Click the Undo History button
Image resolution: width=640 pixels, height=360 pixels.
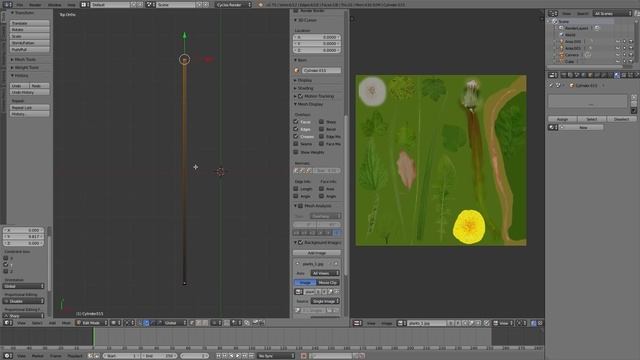pyautogui.click(x=29, y=92)
